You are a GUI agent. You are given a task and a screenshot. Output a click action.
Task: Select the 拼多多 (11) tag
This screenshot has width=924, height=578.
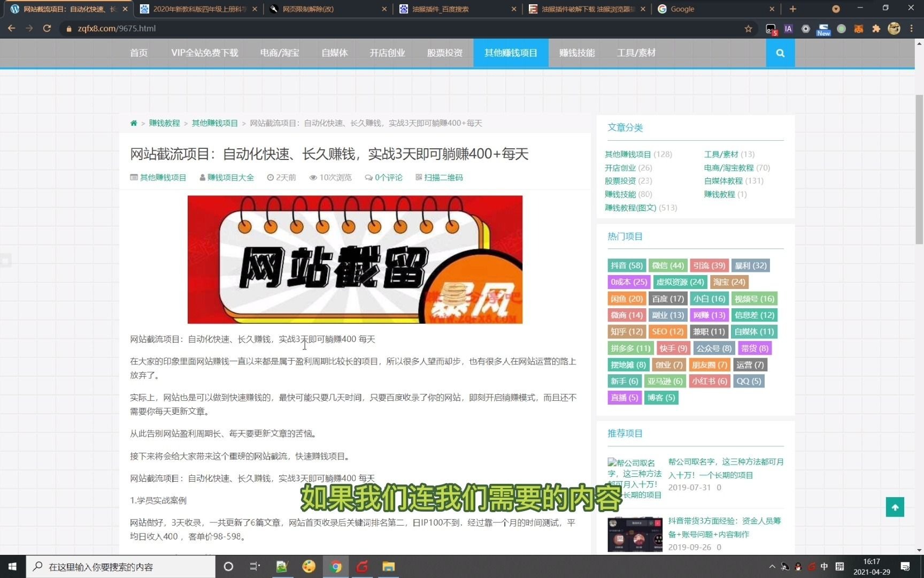[x=630, y=348]
